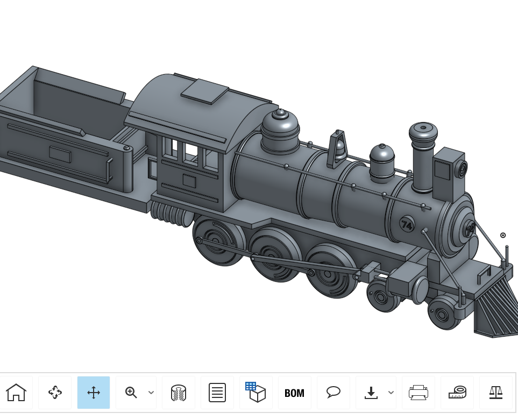This screenshot has width=518, height=420.
Task: Select the rotate view tool
Action: point(55,393)
